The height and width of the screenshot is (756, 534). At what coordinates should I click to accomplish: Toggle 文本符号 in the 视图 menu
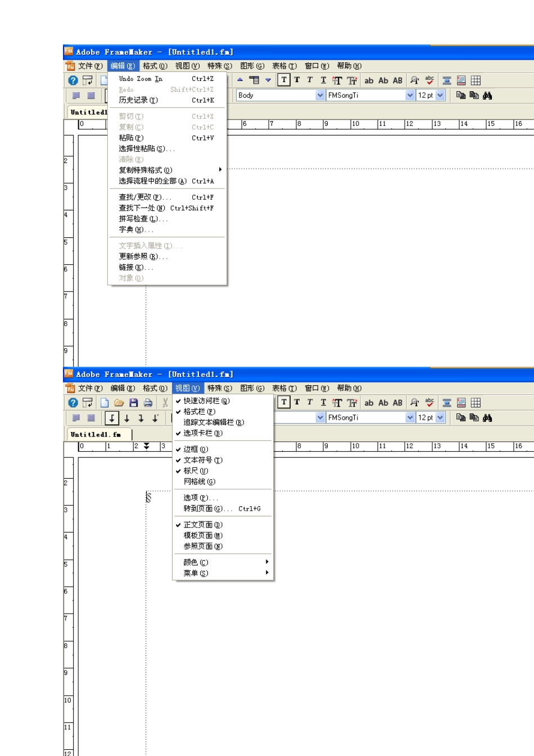tap(223, 460)
